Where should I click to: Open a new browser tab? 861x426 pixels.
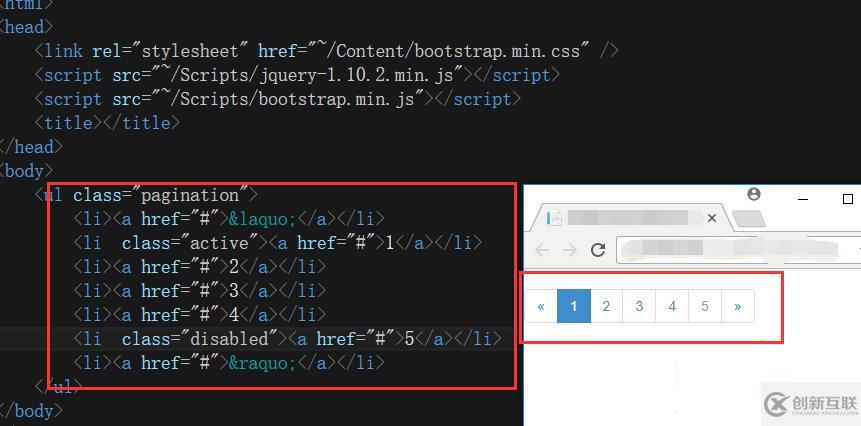tap(748, 218)
